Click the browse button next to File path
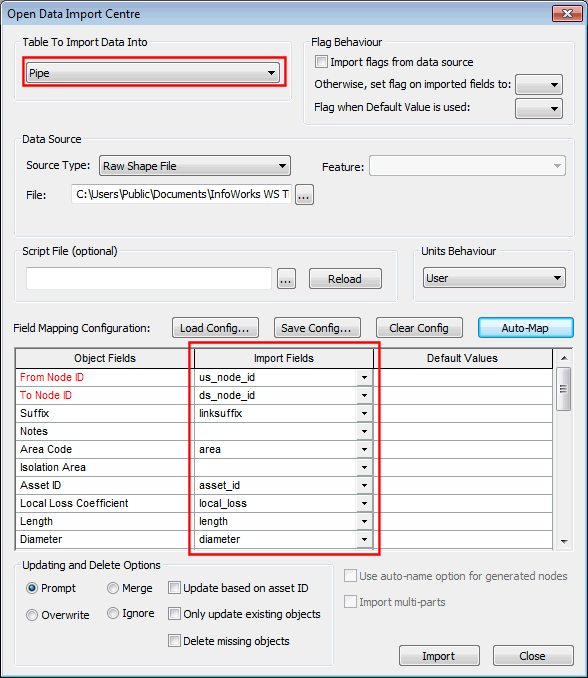The height and width of the screenshot is (678, 588). [304, 195]
